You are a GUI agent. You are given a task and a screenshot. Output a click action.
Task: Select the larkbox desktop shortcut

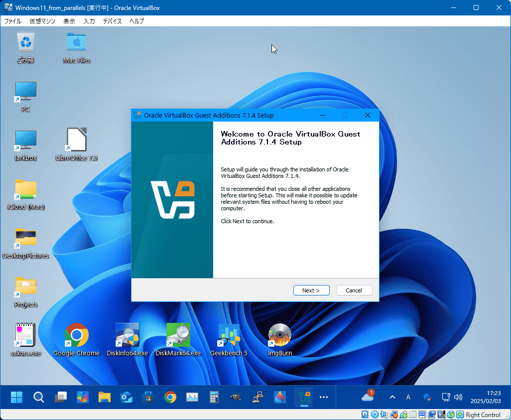click(25, 145)
